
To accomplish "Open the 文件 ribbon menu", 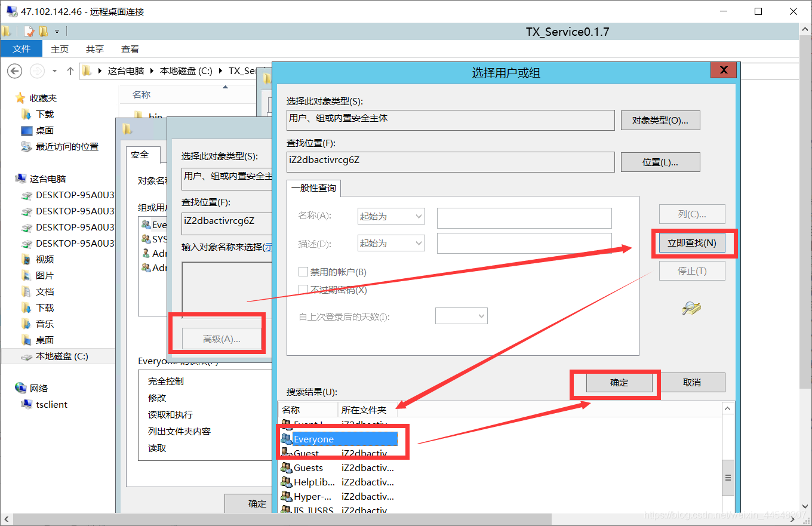I will tap(21, 49).
